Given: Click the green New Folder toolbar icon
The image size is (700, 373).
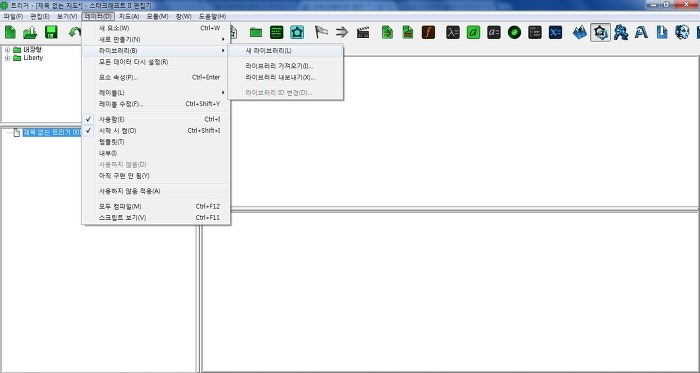Looking at the screenshot, I should (x=256, y=32).
